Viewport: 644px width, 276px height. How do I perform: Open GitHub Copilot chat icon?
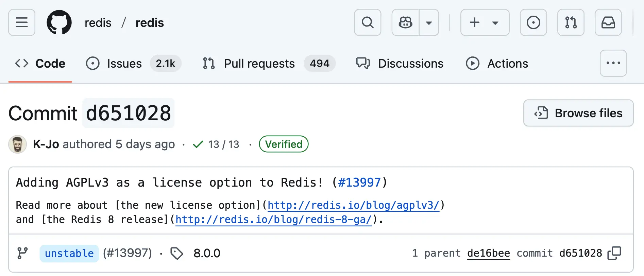[406, 23]
